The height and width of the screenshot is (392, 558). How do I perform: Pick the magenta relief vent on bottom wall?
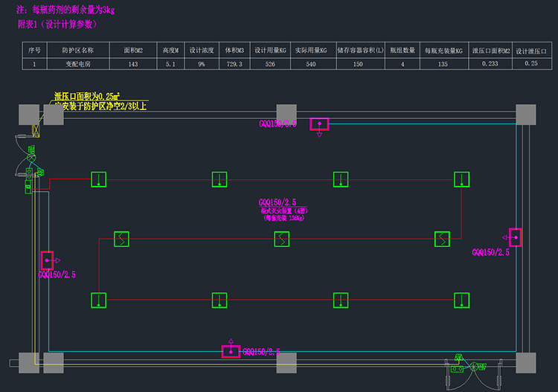(231, 351)
